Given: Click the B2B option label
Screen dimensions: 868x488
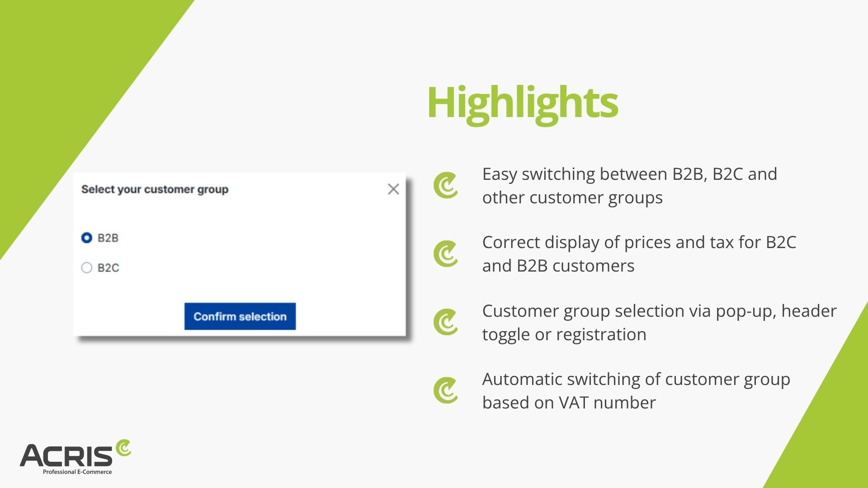Looking at the screenshot, I should (x=108, y=238).
